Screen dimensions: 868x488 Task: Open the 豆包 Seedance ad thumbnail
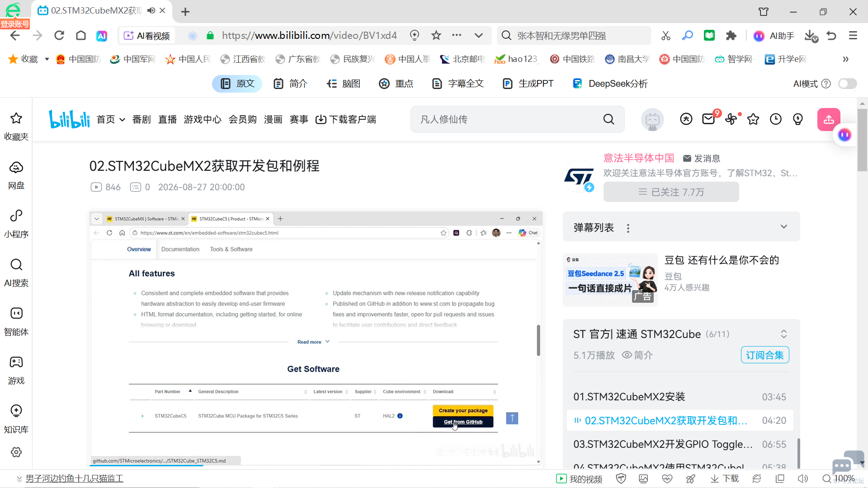pyautogui.click(x=610, y=280)
